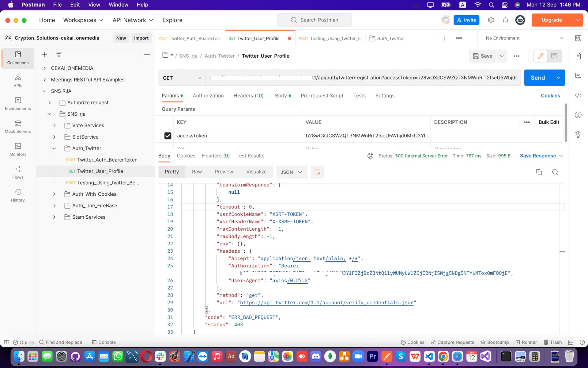The height and width of the screenshot is (368, 588).
Task: Uncheck the accessToken query parameter checkbox
Action: point(168,136)
